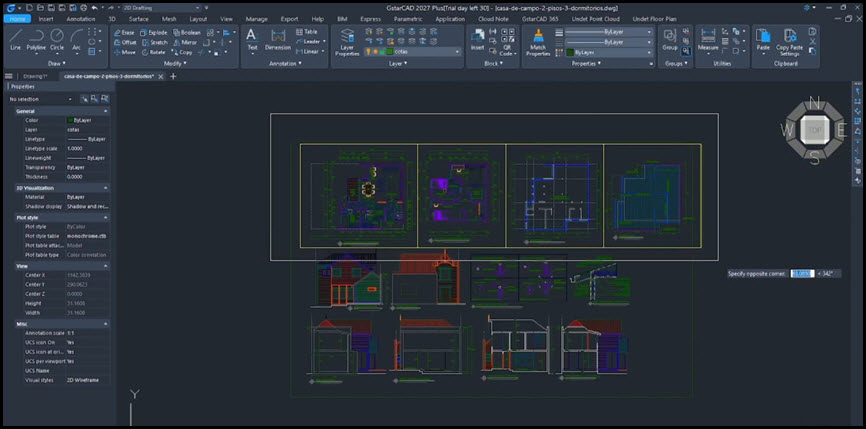Open the Layout ribbon tab

point(198,19)
